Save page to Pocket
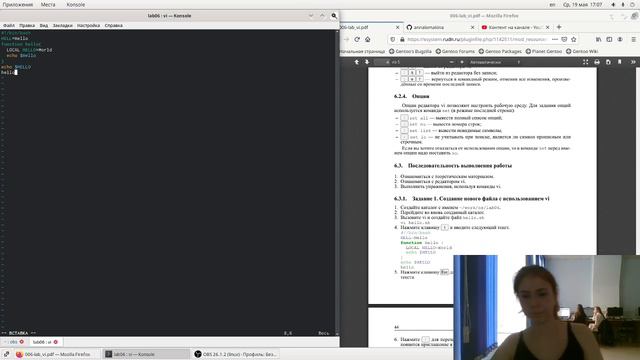 pos(564,39)
